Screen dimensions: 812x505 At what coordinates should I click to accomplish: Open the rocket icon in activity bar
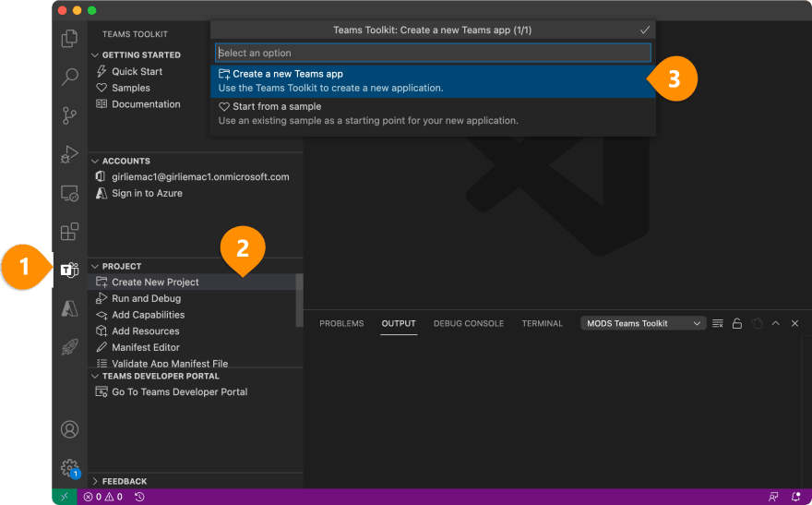(69, 347)
